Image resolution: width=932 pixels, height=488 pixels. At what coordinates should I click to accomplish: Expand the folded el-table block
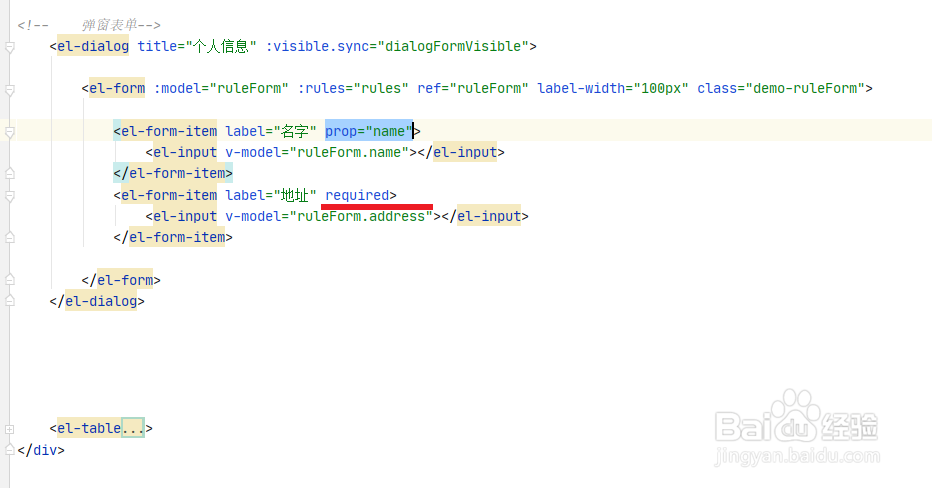pos(10,429)
